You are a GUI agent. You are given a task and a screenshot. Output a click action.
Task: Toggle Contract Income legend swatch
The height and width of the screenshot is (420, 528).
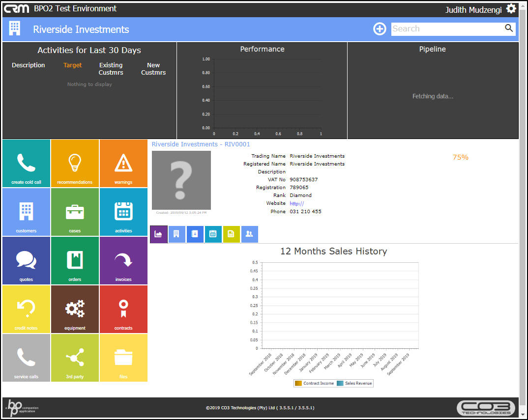tap(298, 383)
